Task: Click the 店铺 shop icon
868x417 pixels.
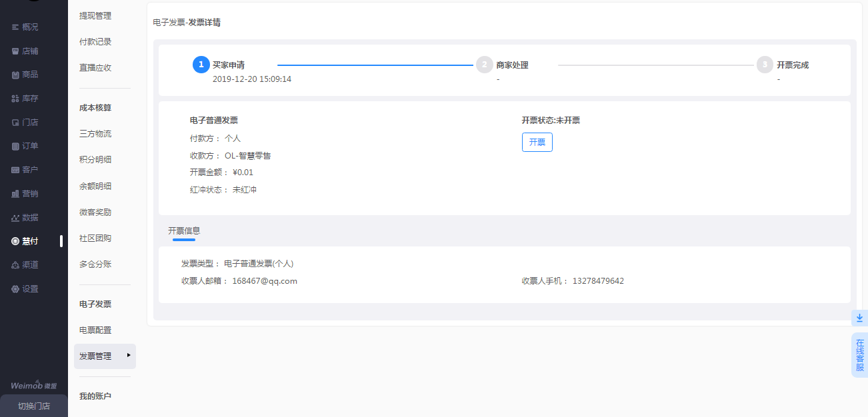Action: point(15,51)
